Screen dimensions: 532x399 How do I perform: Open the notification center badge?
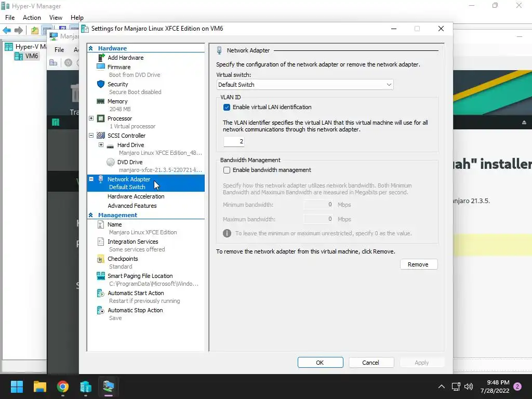518,387
